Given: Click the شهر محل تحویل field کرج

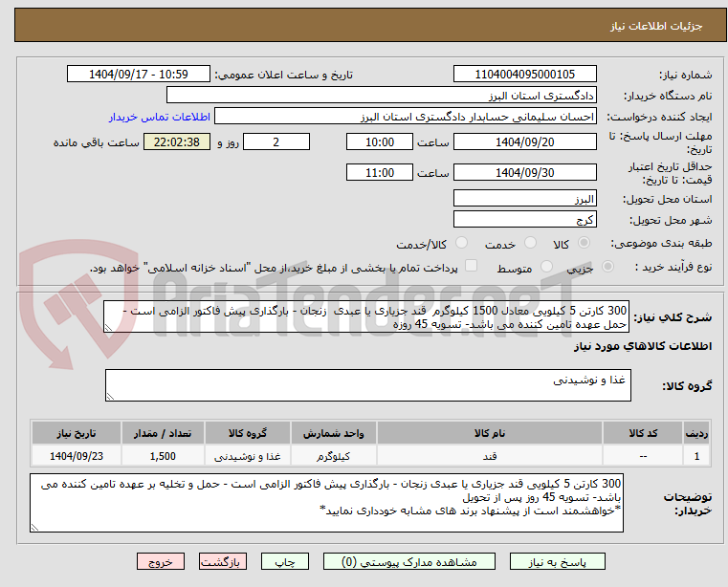Looking at the screenshot, I should click(524, 219).
